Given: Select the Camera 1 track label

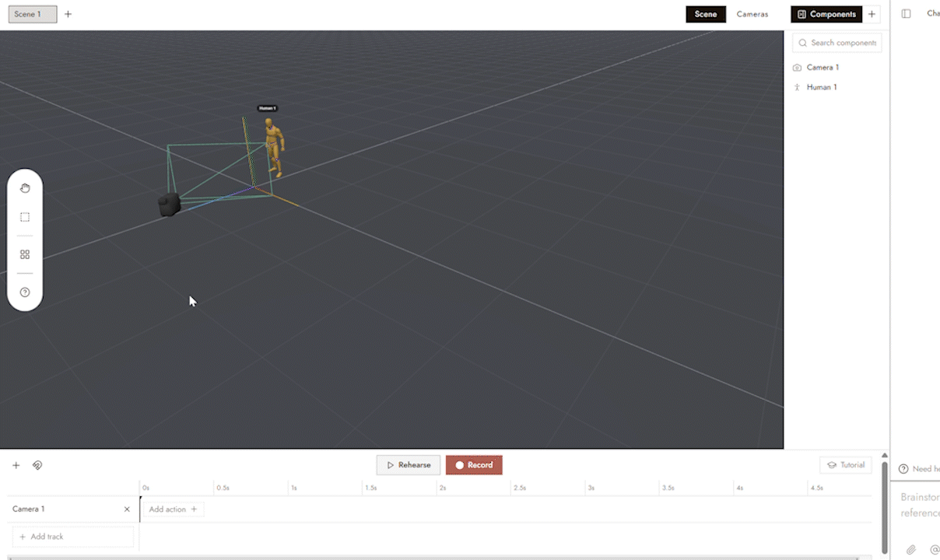Looking at the screenshot, I should (29, 509).
